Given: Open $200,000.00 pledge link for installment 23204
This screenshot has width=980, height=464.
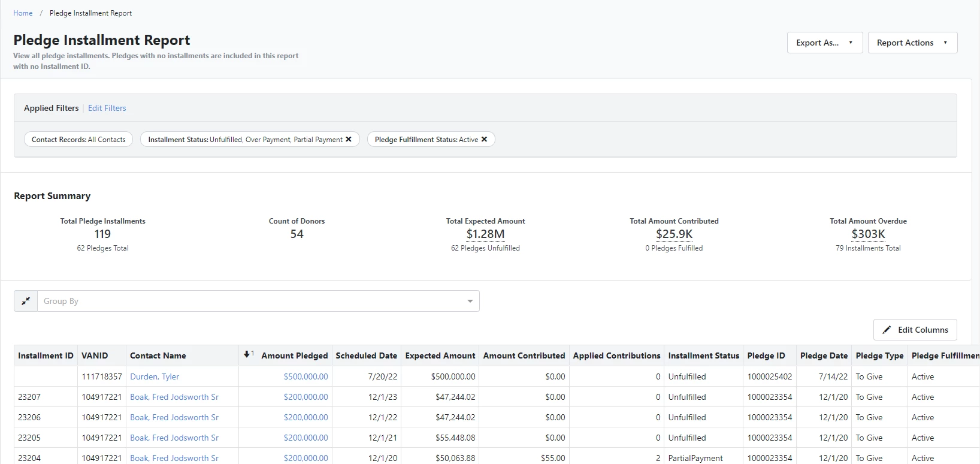Looking at the screenshot, I should coord(306,458).
